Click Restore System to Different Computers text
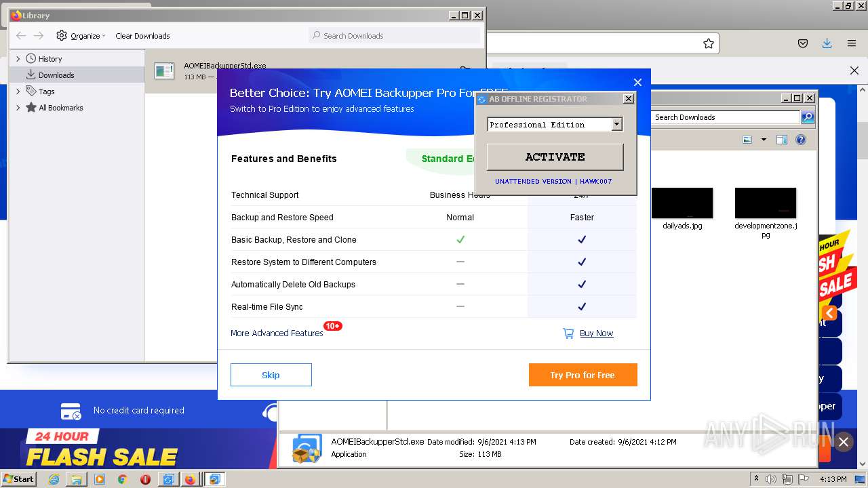Image resolution: width=868 pixels, height=488 pixels. [x=304, y=262]
